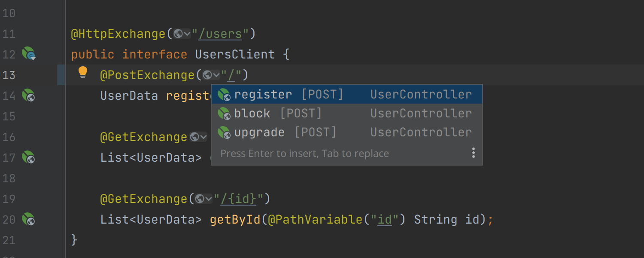
Task: Click the Spring icon beside the block suggestion
Action: pos(224,114)
